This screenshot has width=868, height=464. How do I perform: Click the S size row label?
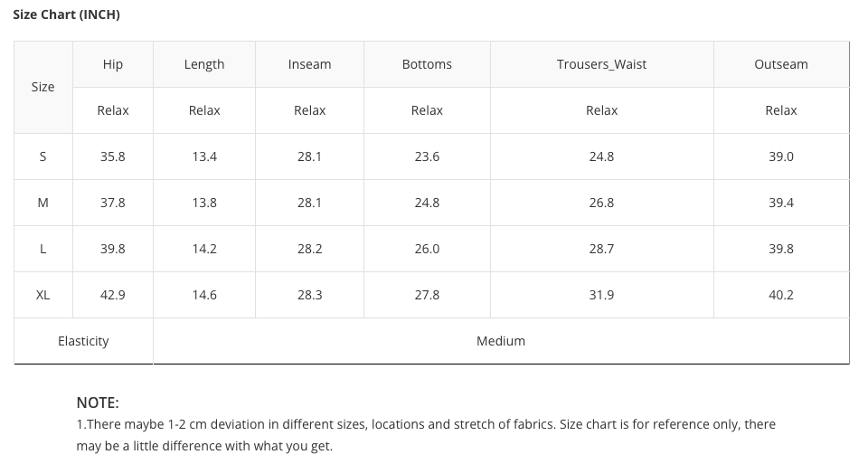[x=43, y=156]
